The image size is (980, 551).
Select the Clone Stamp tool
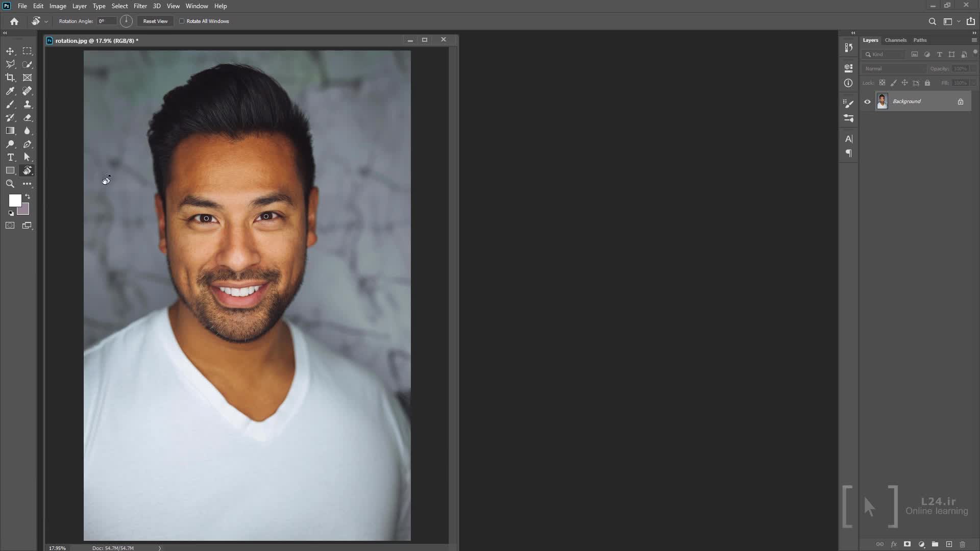point(28,104)
